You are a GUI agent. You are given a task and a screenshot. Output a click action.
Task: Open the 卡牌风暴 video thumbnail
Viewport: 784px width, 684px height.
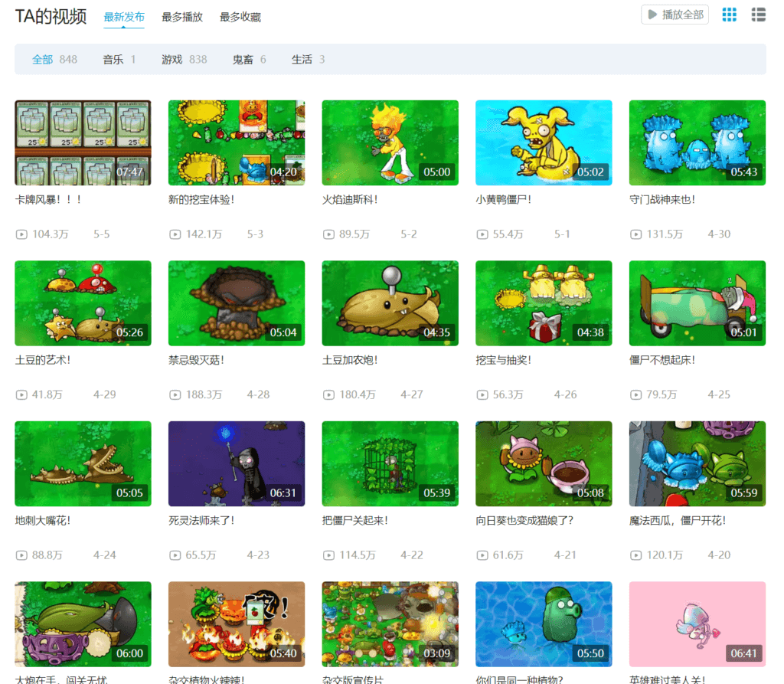click(x=83, y=142)
